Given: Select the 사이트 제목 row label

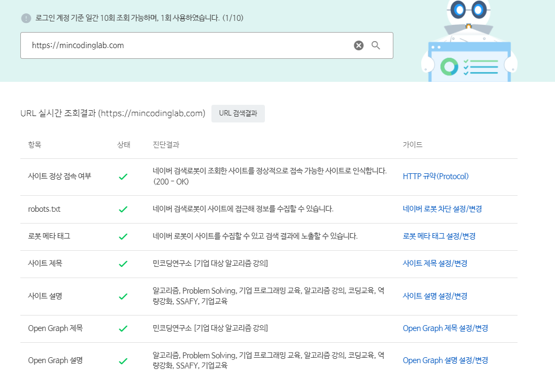Looking at the screenshot, I should tap(45, 263).
